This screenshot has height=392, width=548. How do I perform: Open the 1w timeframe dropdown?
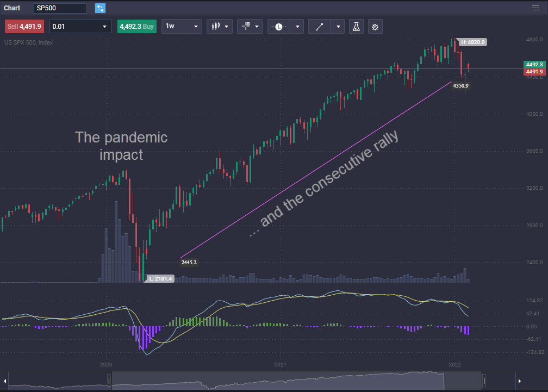point(182,26)
